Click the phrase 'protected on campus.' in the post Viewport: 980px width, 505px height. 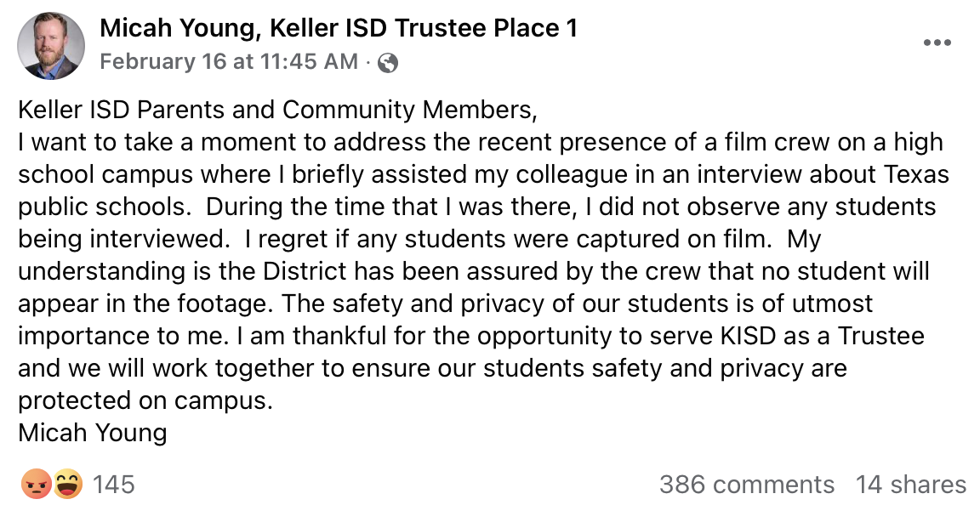(145, 400)
